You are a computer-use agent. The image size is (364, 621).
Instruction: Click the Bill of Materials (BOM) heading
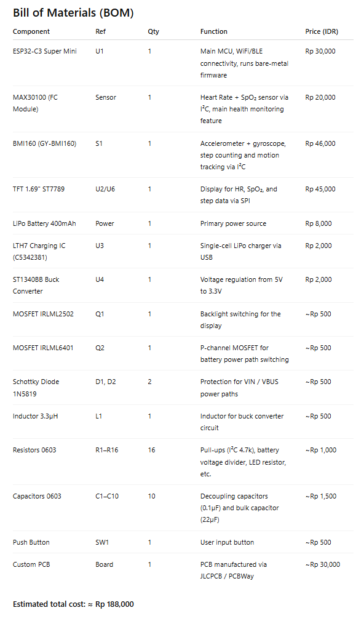coord(73,13)
